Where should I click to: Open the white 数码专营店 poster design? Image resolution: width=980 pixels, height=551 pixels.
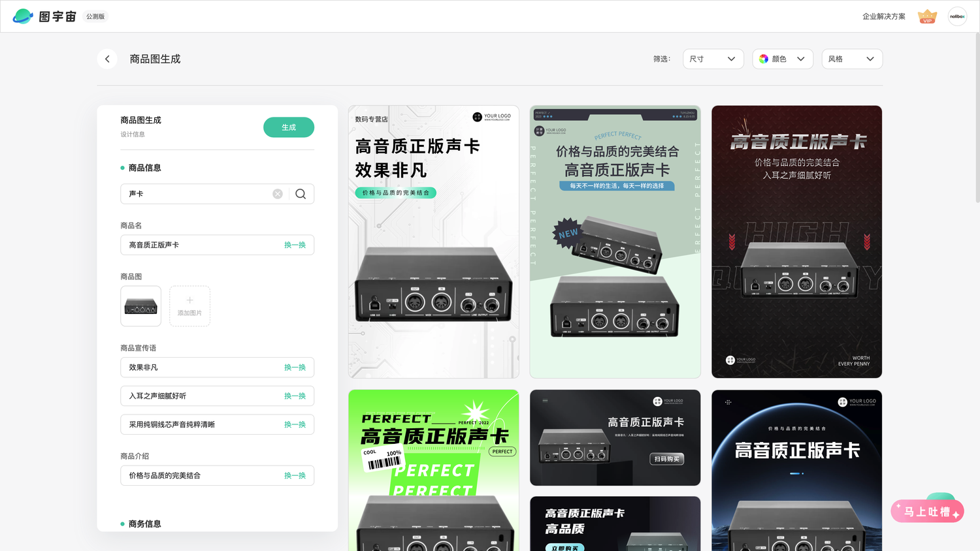[x=434, y=242]
